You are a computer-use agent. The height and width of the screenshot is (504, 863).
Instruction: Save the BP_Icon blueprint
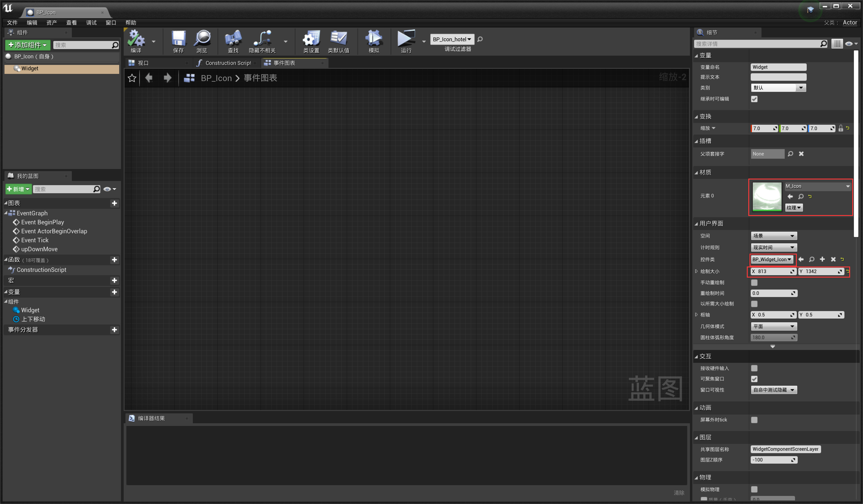(x=178, y=41)
